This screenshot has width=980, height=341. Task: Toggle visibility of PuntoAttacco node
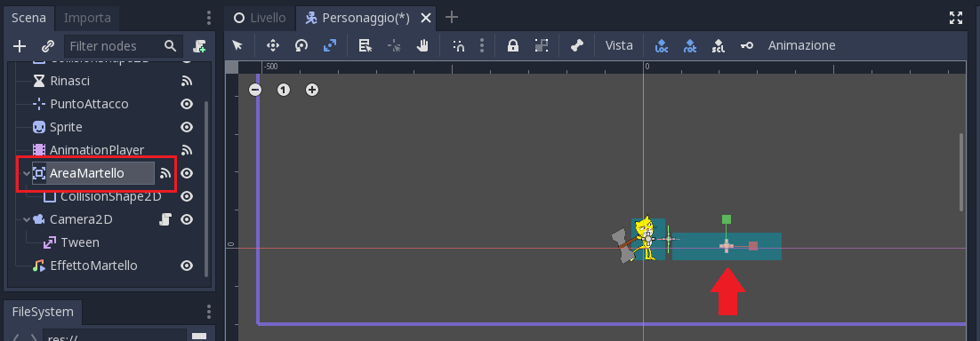point(186,104)
